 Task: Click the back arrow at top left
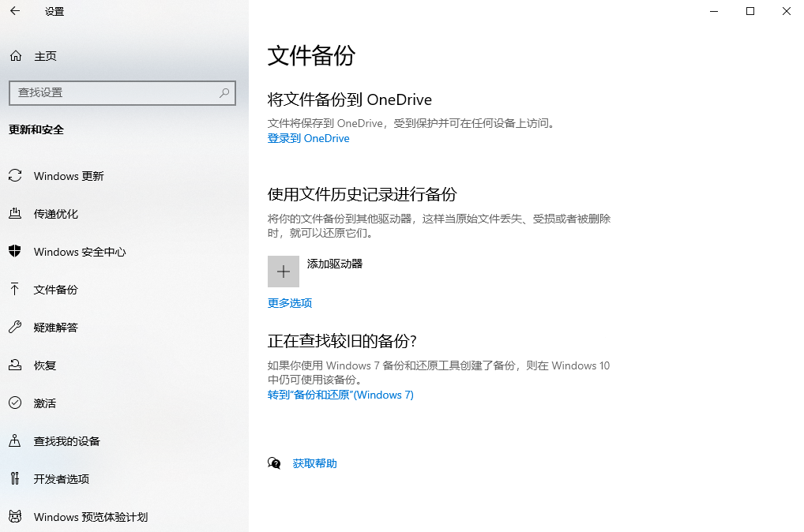[x=16, y=11]
